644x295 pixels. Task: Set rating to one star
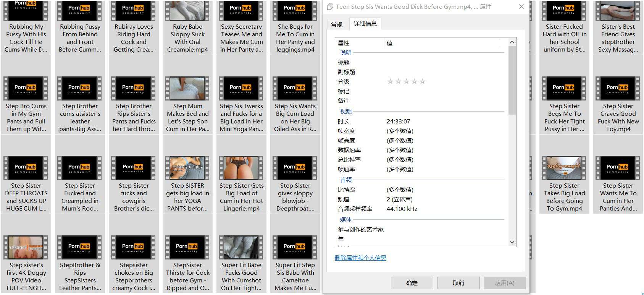click(390, 81)
